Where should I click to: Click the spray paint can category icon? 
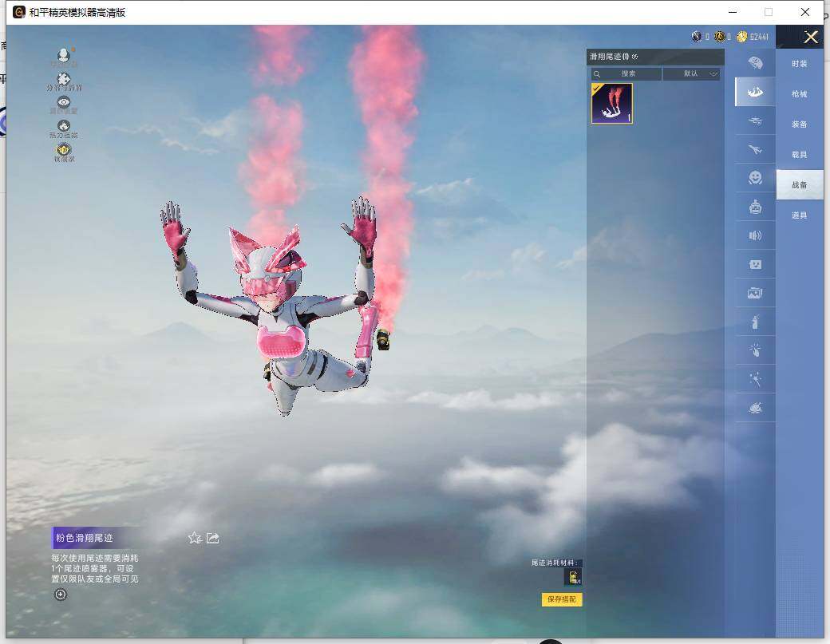tap(754, 322)
